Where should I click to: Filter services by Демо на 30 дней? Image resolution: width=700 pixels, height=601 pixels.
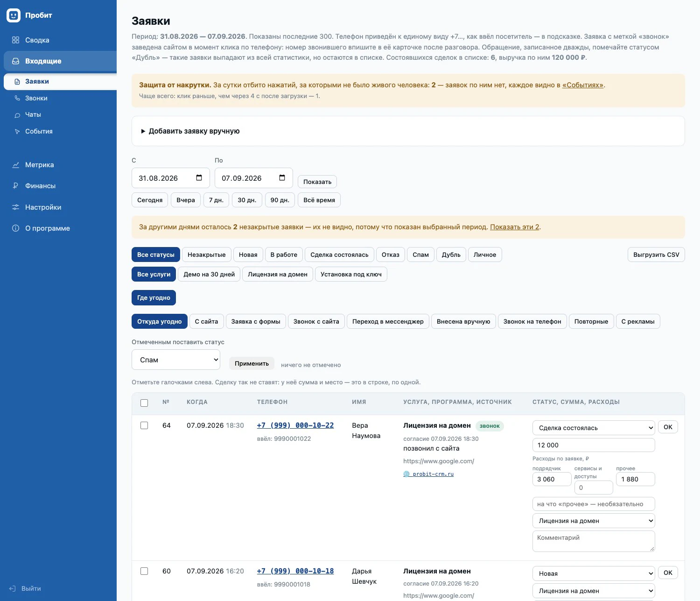[x=209, y=274]
